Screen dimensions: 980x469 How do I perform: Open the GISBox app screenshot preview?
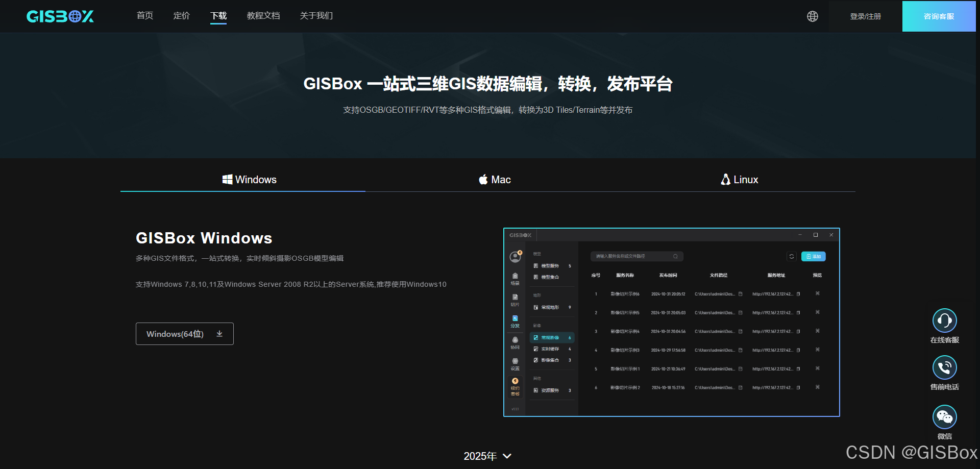[x=672, y=322]
